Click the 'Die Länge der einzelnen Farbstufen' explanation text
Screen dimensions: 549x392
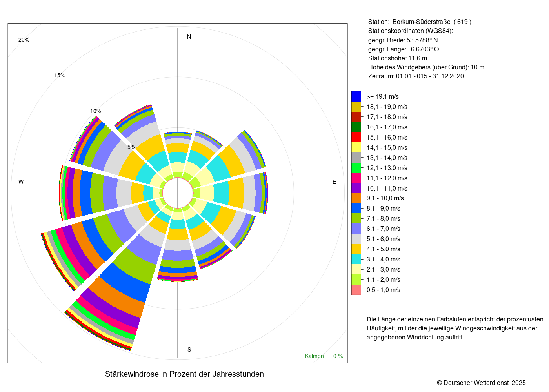click(455, 328)
